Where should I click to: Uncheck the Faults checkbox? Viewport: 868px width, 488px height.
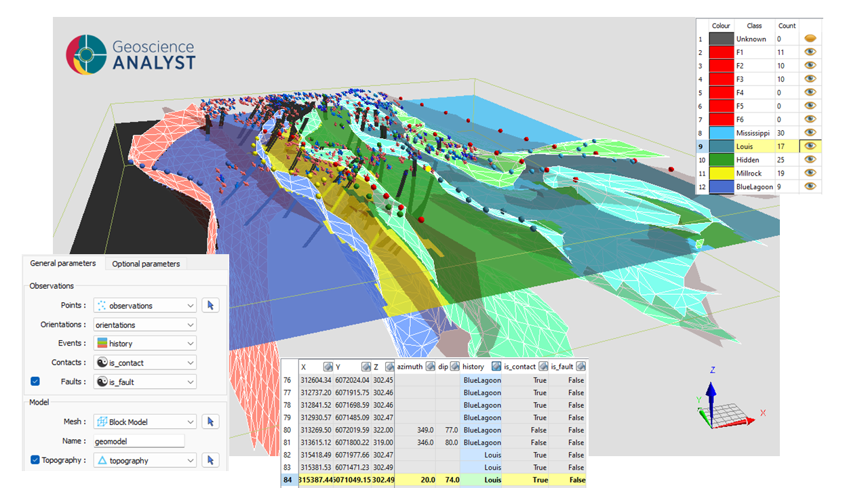tap(35, 382)
